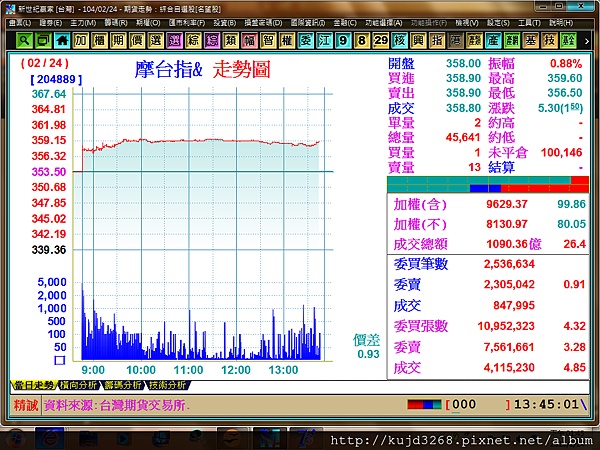Click the magenta 選 toolbar button
Viewport: 600px width, 450px height.
[x=174, y=40]
